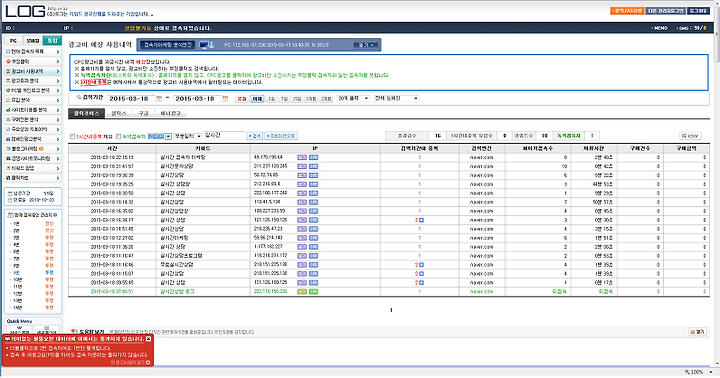720x378 pixels.
Task: Open the 20개 출력 rows-per-page dropdown
Action: pyautogui.click(x=353, y=99)
